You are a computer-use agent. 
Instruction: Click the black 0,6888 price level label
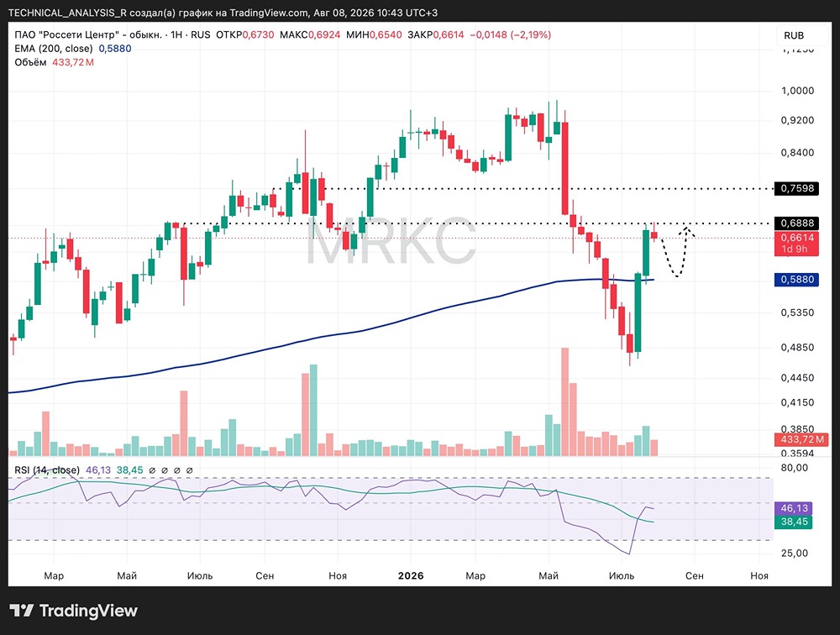pyautogui.click(x=796, y=223)
